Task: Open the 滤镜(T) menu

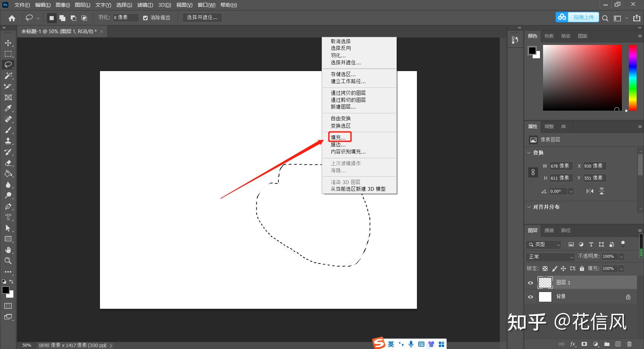Action: 145,5
